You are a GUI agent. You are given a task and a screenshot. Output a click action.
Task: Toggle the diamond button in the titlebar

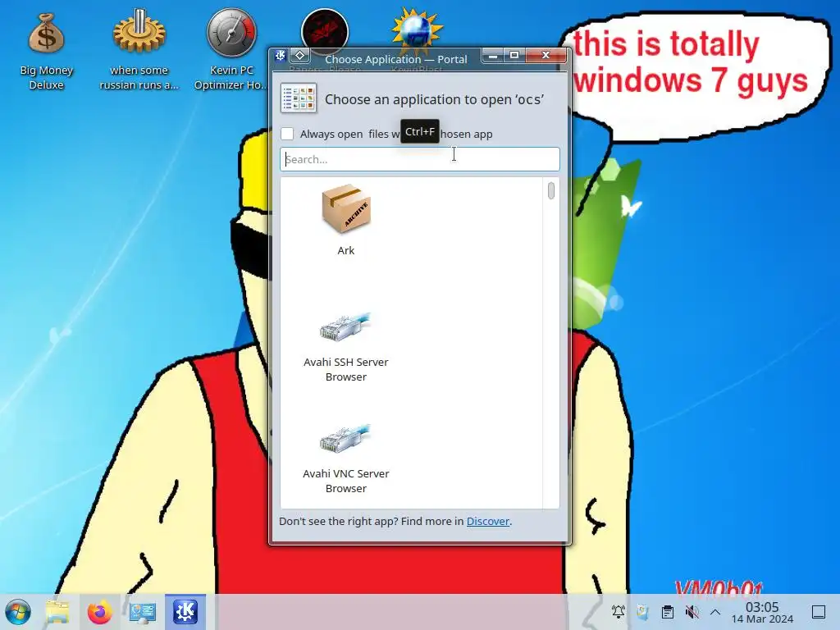click(x=300, y=55)
